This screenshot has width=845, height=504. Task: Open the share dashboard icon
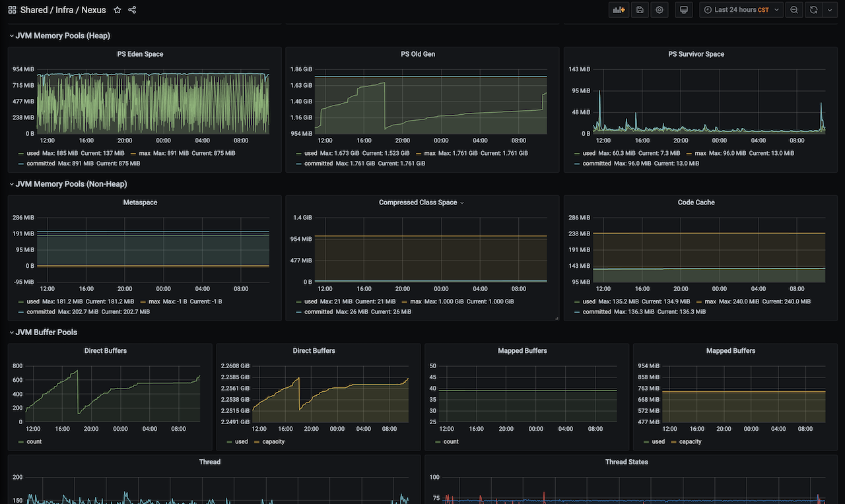pyautogui.click(x=132, y=10)
